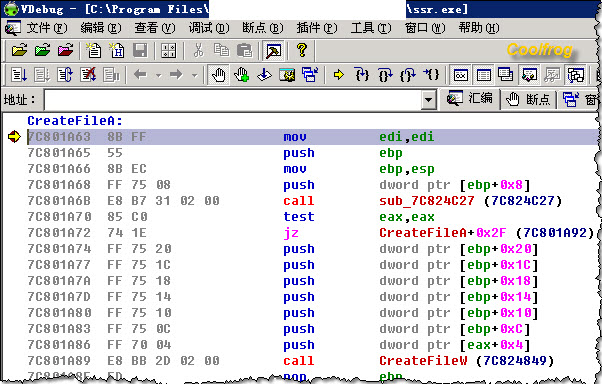The height and width of the screenshot is (384, 602).
Task: Open the 帮助(H) menu
Action: [x=479, y=28]
